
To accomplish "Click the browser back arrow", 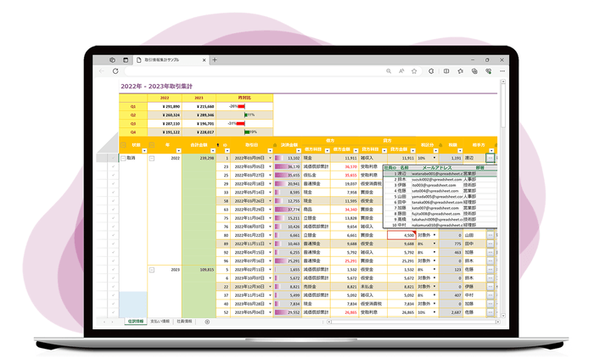I will coord(102,70).
